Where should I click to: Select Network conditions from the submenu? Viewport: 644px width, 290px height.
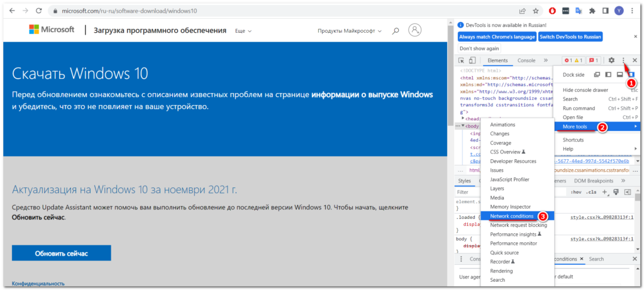pyautogui.click(x=509, y=216)
